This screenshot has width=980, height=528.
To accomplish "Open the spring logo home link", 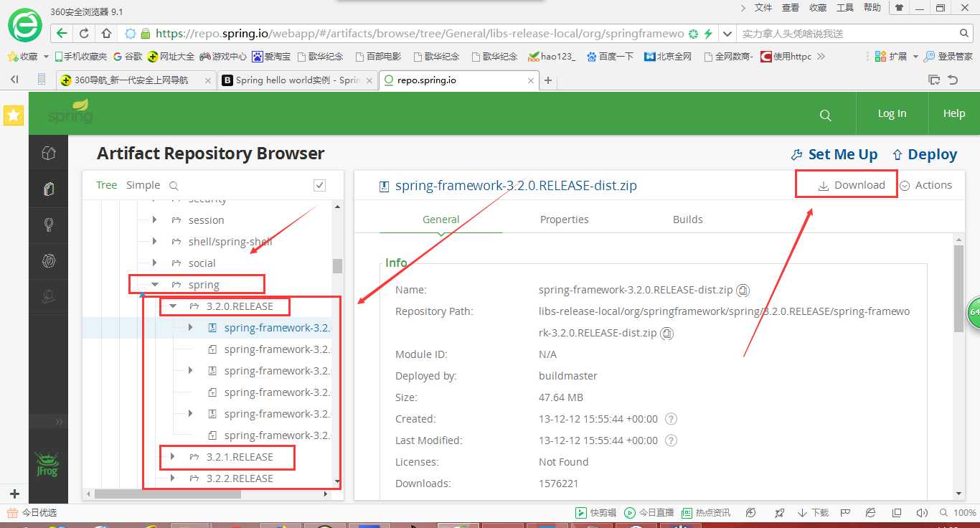I will click(x=70, y=113).
